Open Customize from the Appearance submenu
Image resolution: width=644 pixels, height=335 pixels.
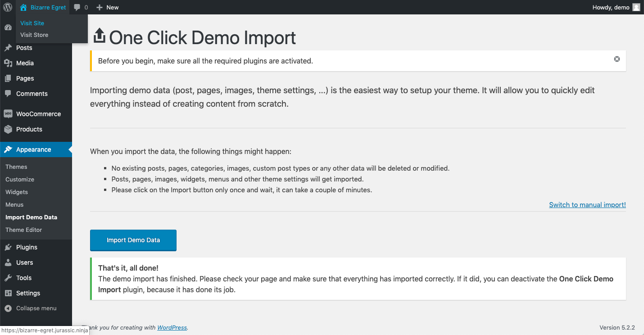(19, 179)
